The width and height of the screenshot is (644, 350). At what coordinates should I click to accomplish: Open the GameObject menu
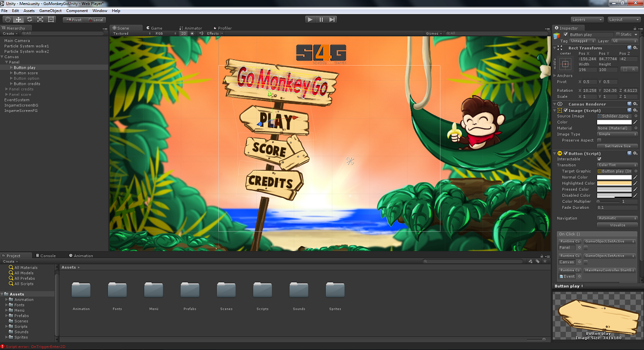tap(50, 11)
